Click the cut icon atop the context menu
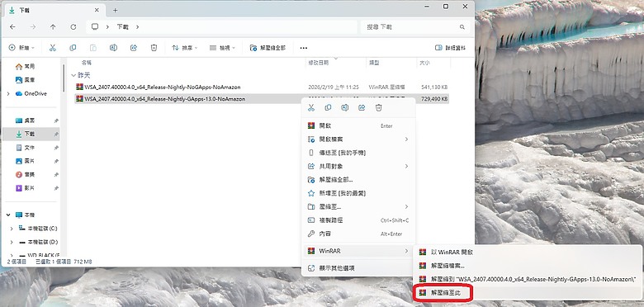 click(x=311, y=107)
